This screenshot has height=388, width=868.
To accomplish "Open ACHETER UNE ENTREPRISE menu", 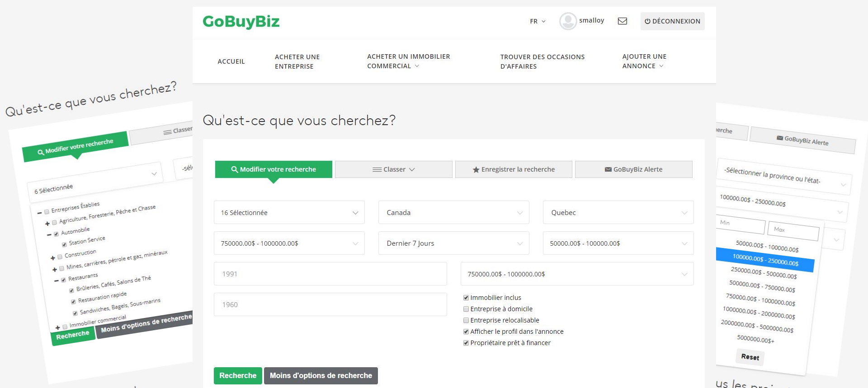I will [x=297, y=61].
